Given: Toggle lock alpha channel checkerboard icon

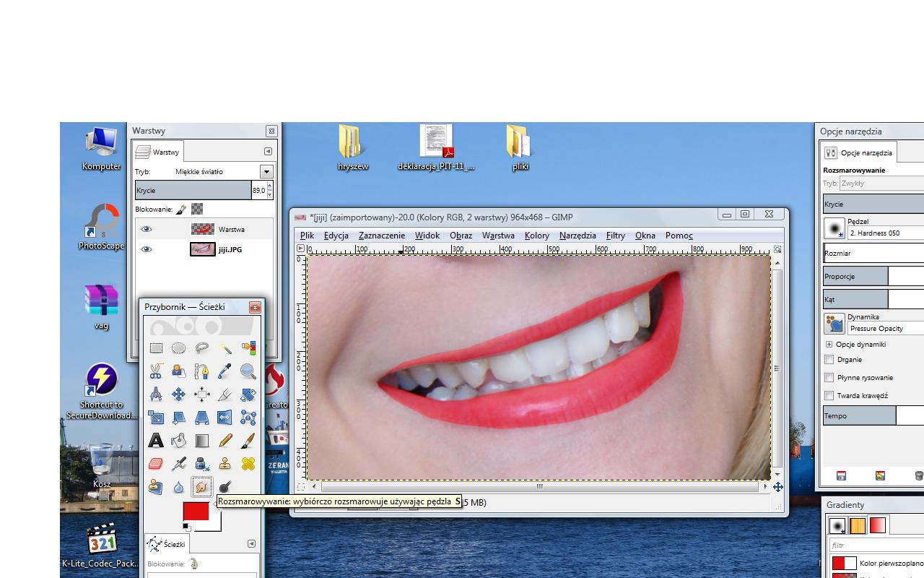Looking at the screenshot, I should pos(197,209).
